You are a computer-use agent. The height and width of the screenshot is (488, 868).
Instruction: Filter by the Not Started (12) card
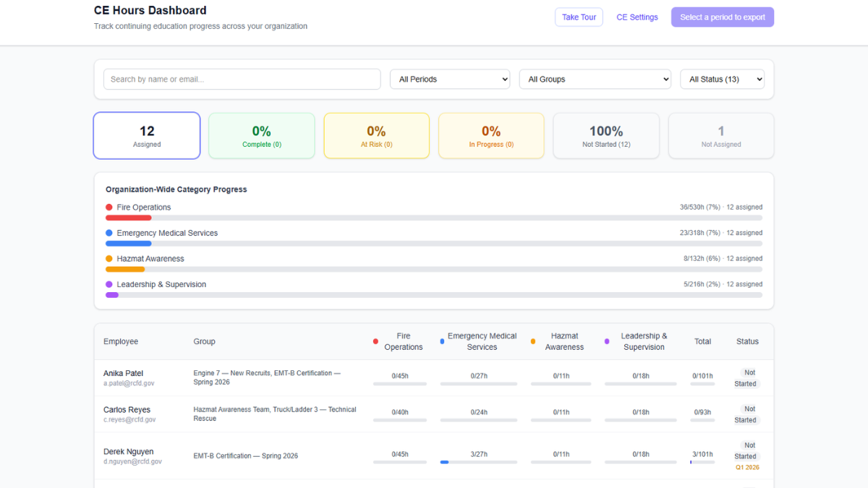pos(606,135)
